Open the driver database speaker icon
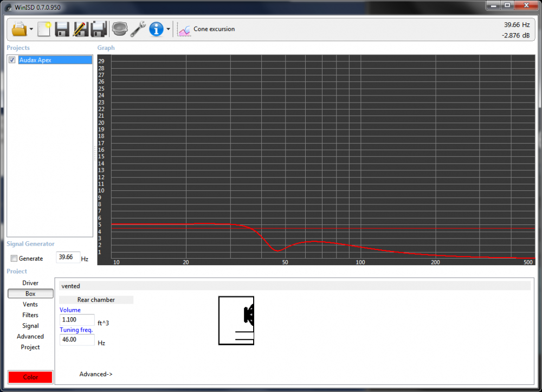Viewport: 542px width, 392px height. point(119,29)
